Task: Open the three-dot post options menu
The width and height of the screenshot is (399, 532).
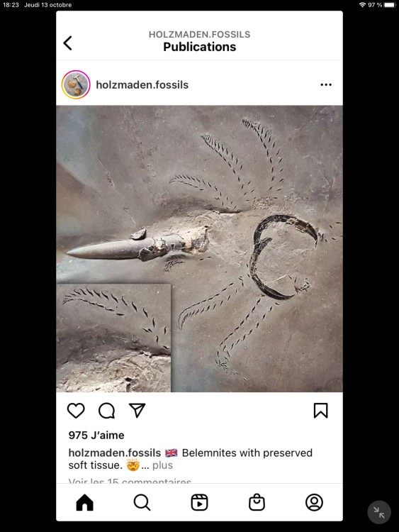Action: pos(326,85)
